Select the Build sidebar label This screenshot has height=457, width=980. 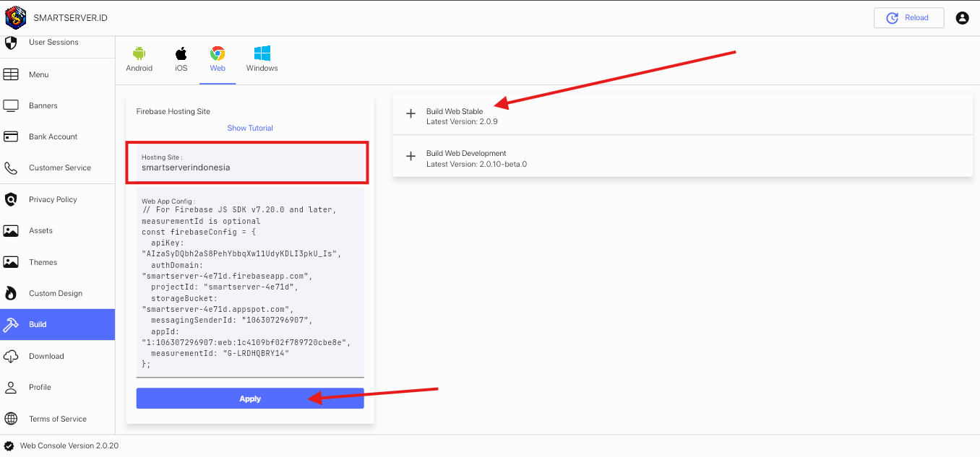38,325
